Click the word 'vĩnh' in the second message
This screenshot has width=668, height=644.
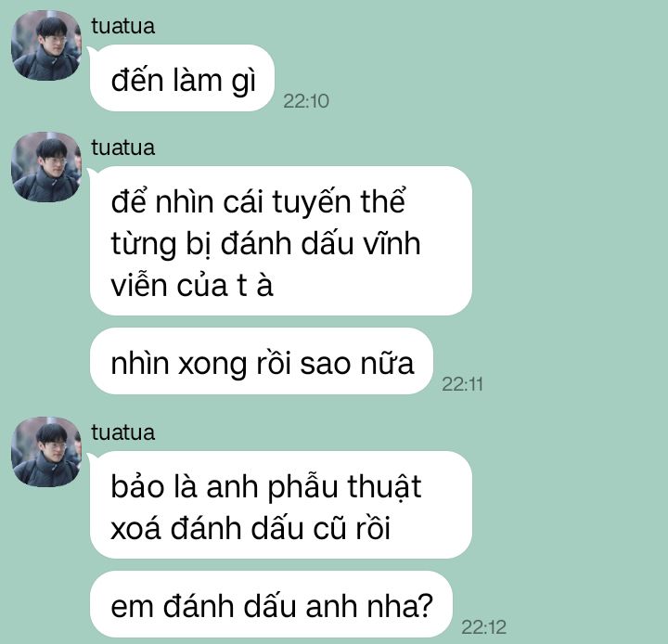click(392, 242)
